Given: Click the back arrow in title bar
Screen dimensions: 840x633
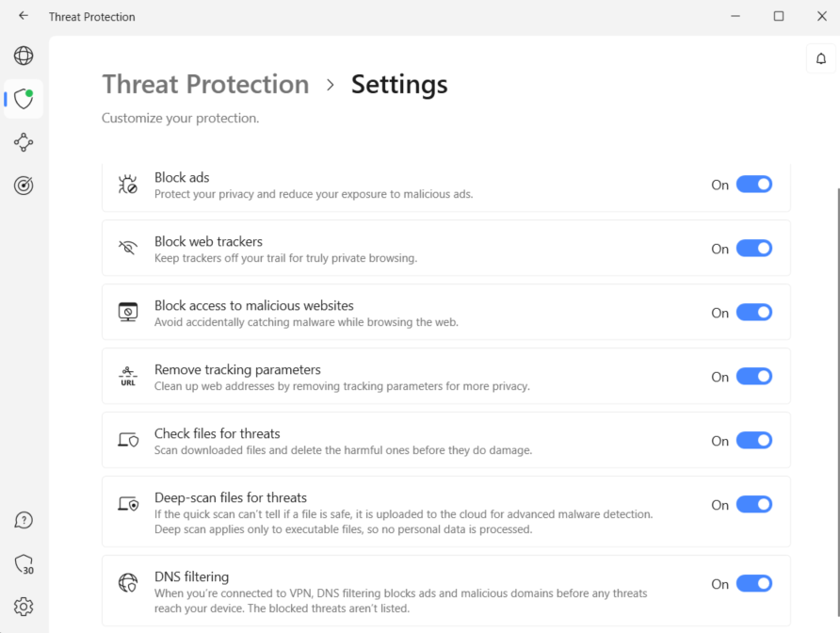Looking at the screenshot, I should (x=24, y=16).
